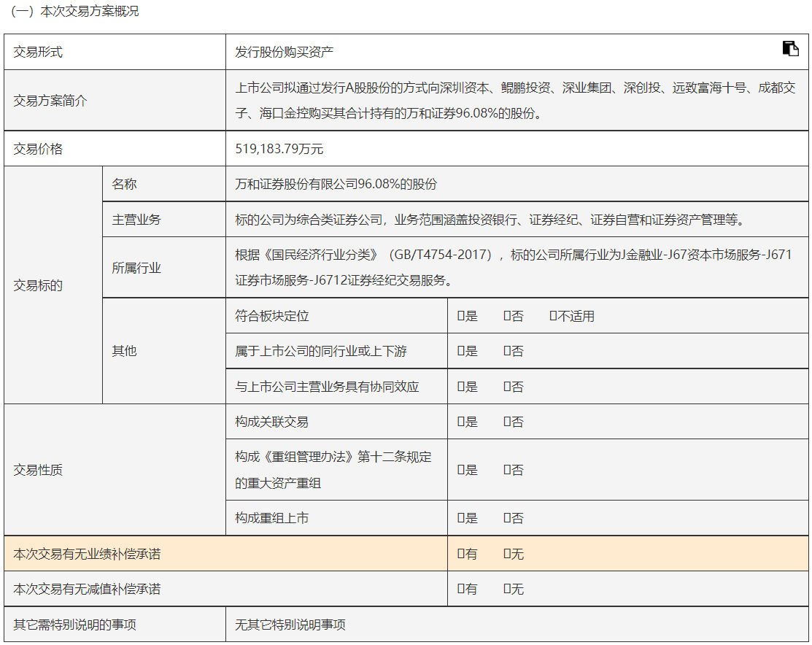
Task: Click the value 发行股份购买资产
Action: coord(285,52)
